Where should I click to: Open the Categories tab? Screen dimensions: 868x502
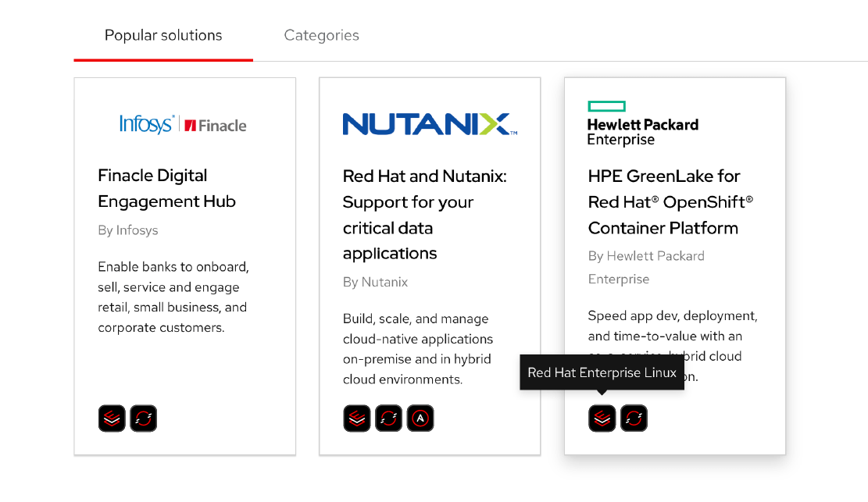tap(321, 36)
